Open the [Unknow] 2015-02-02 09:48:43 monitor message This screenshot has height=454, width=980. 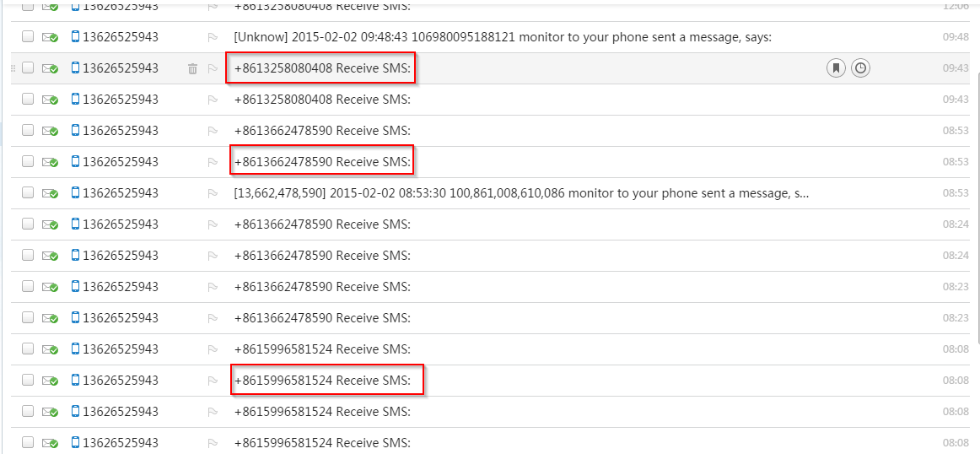(x=502, y=37)
